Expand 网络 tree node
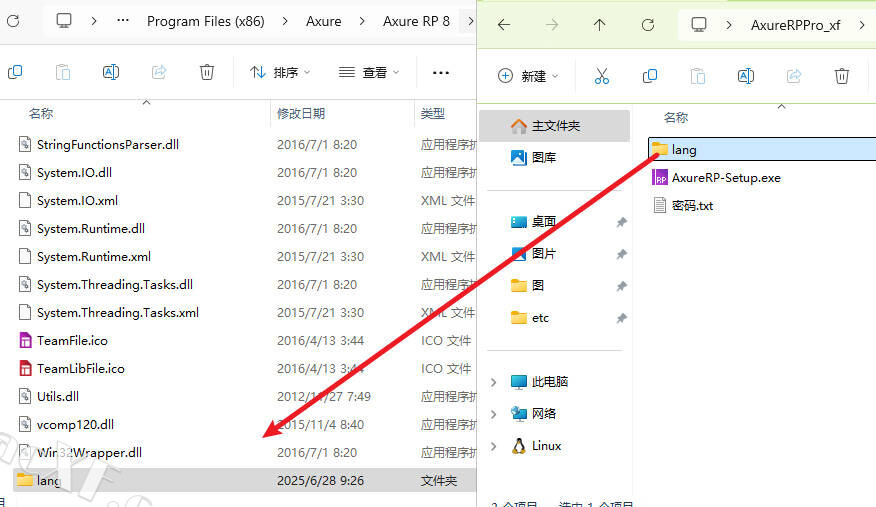This screenshot has width=876, height=507. (493, 414)
